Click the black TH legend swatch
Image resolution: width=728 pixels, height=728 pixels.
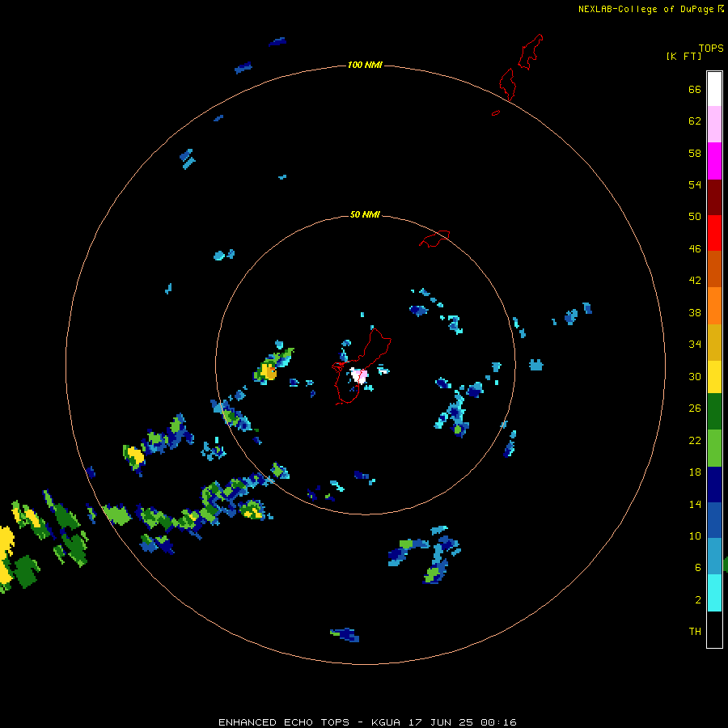click(714, 629)
